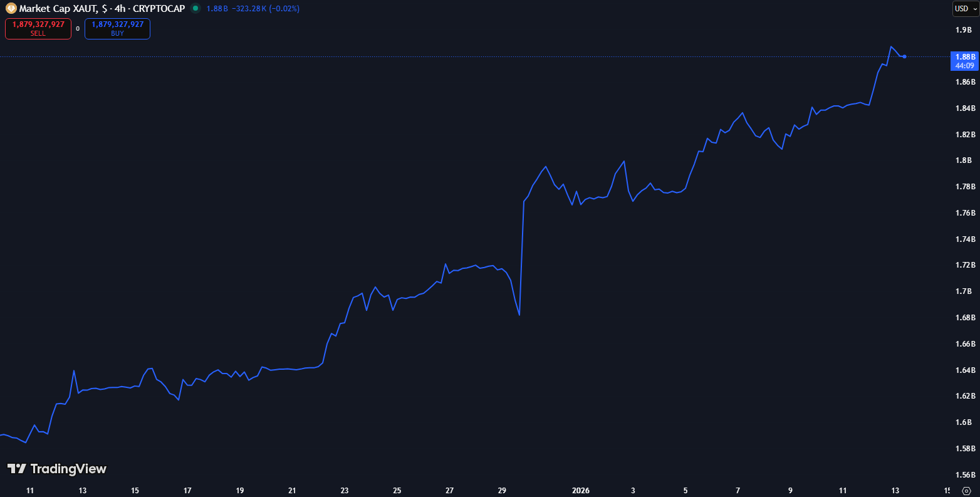Click the 1.78B price axis label
Viewport: 980px width, 497px height.
click(x=965, y=187)
